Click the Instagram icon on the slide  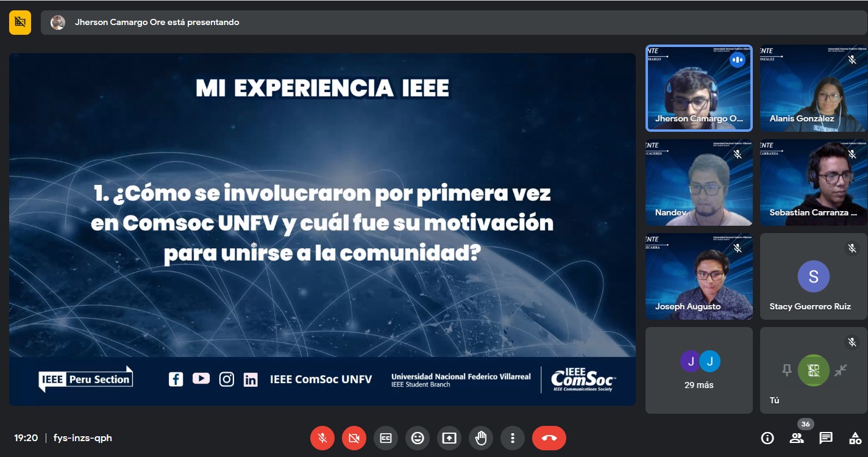(227, 379)
